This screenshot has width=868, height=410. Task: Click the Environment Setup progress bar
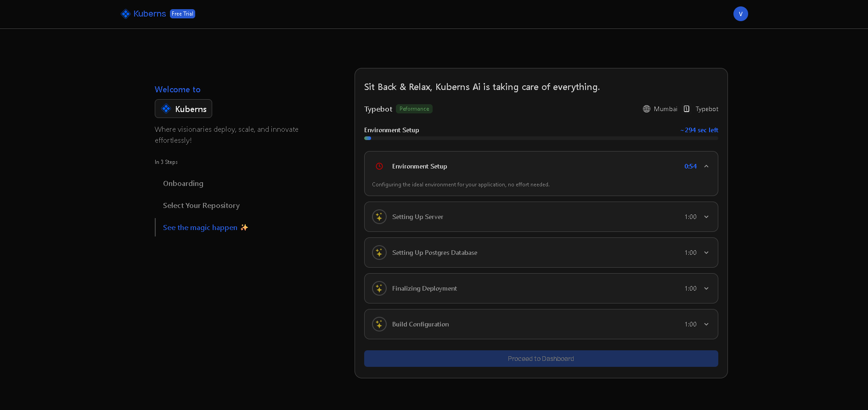coord(541,138)
